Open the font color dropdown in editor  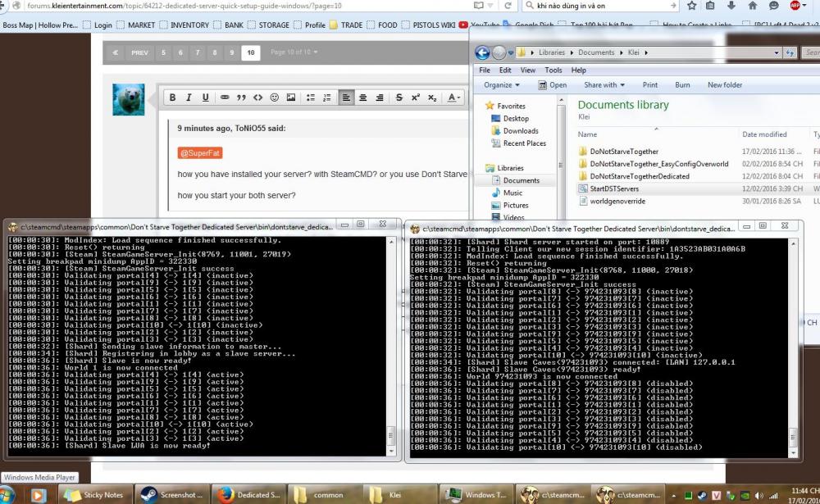[x=453, y=98]
